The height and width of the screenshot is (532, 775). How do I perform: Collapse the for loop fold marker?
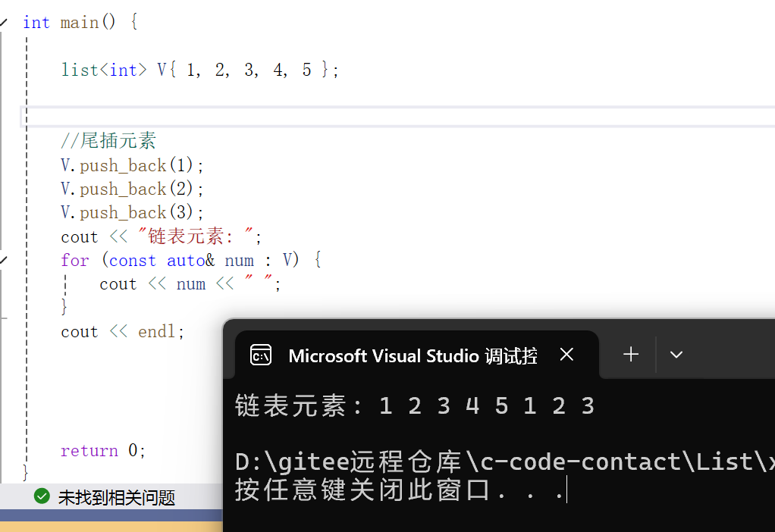[4, 260]
